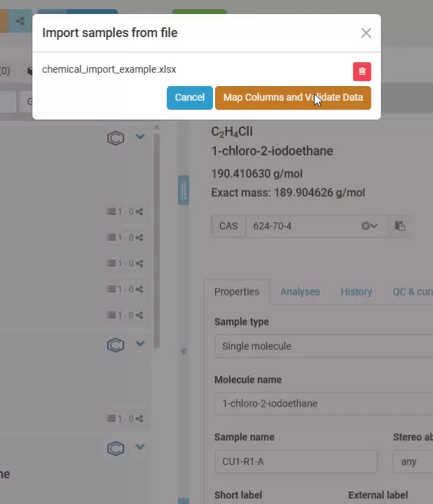This screenshot has height=504, width=433.
Task: Collapse the list panel with the double-chevron icon
Action: click(x=184, y=351)
